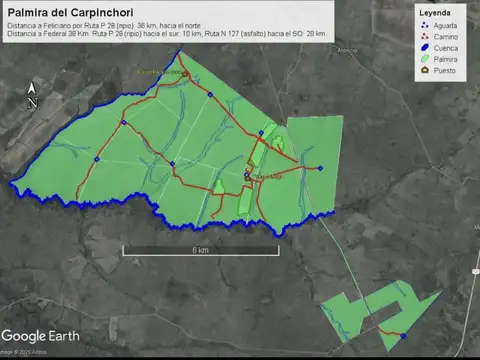Click the route shield on the eastern highway

[476, 271]
